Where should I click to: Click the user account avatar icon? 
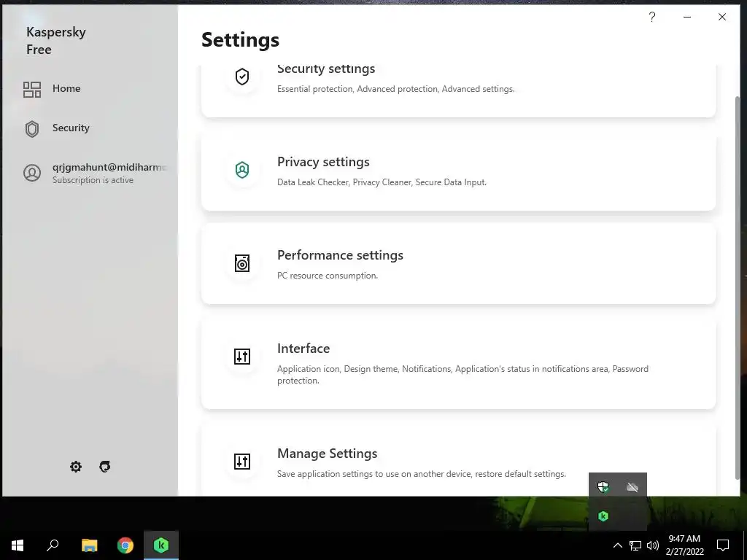[32, 173]
